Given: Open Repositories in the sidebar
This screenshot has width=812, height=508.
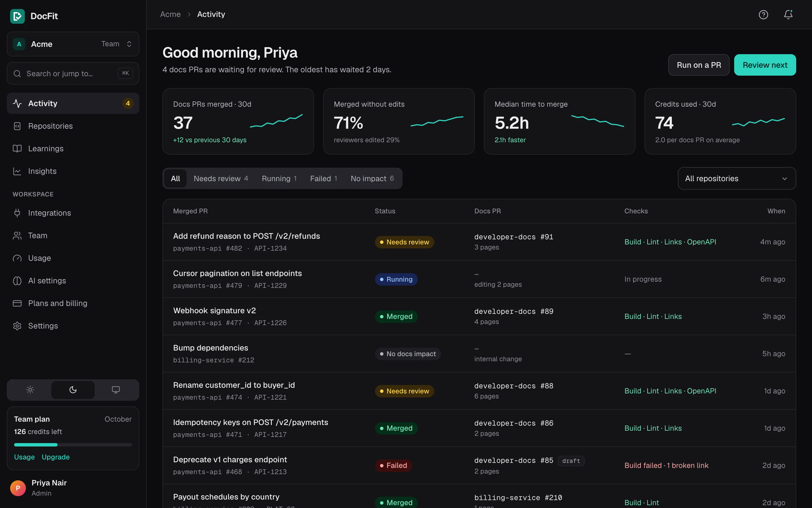Looking at the screenshot, I should [x=73, y=126].
